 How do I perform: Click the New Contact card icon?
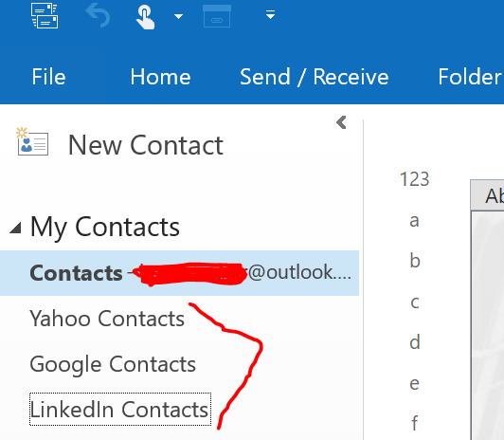(x=32, y=142)
